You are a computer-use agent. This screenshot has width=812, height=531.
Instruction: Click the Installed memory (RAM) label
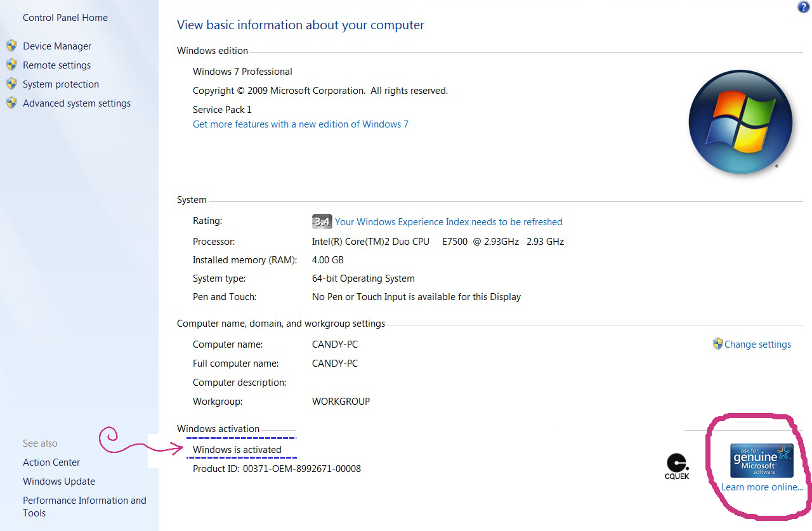click(245, 260)
